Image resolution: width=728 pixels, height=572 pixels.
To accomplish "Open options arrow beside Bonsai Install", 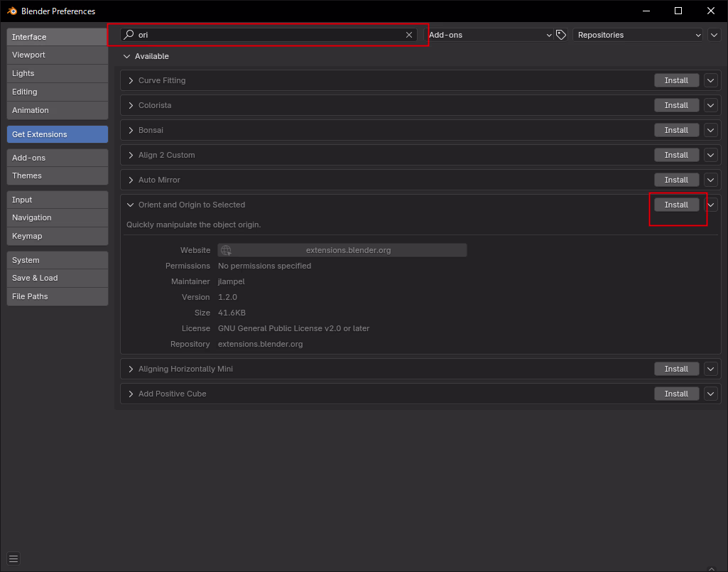I will click(x=711, y=130).
